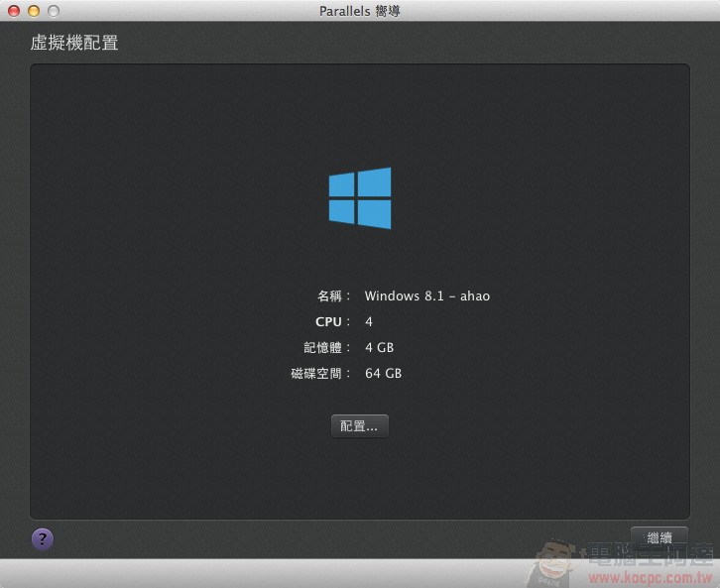Click the CPU value 4
Viewport: 720px width, 588px height.
(369, 322)
